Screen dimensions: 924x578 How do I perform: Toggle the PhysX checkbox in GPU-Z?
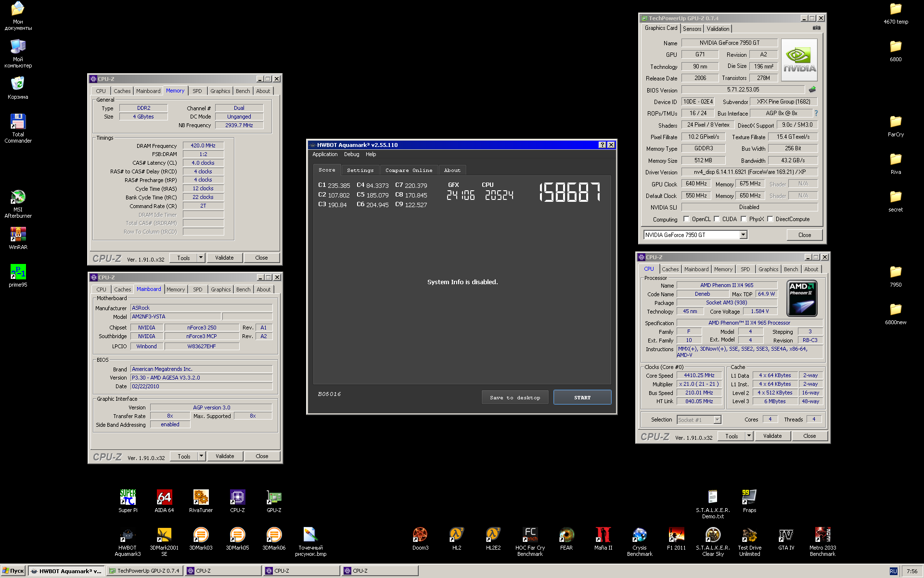[x=744, y=219]
